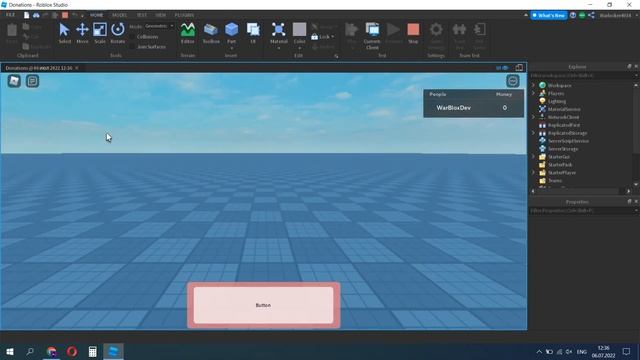Toggle the Collisions checkbox
The image size is (640, 360).
pyautogui.click(x=132, y=37)
